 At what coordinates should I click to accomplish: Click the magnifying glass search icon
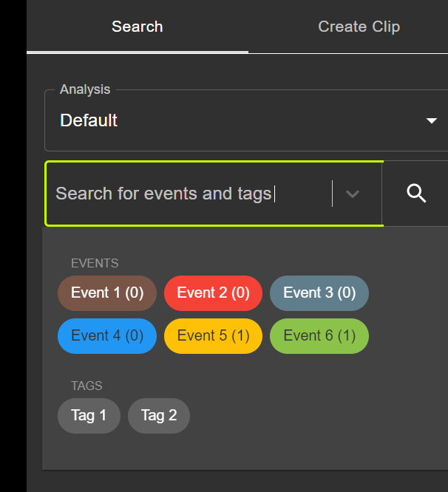417,194
